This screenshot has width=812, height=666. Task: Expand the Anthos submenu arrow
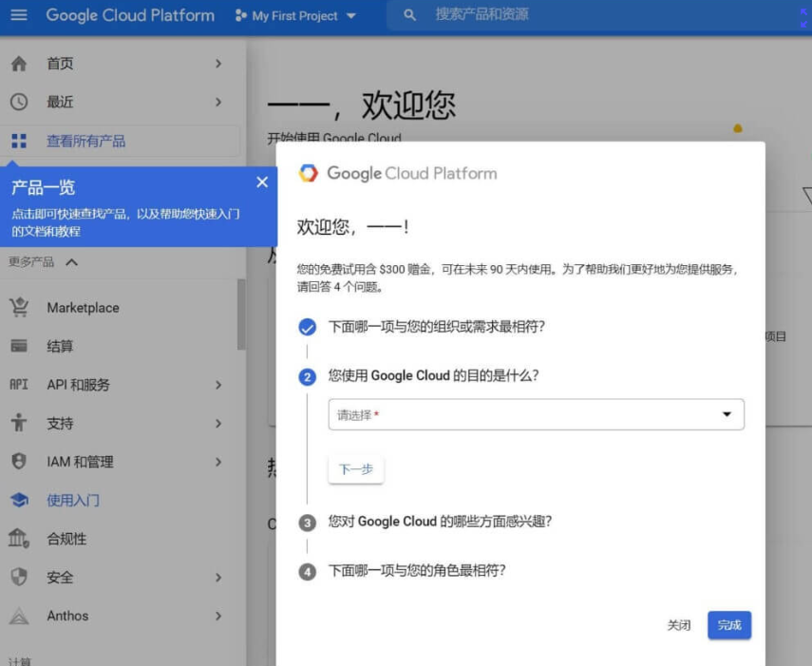[218, 616]
